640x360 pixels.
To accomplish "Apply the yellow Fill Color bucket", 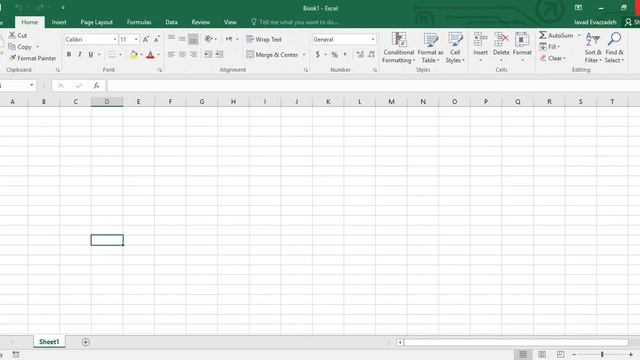I will pos(133,54).
